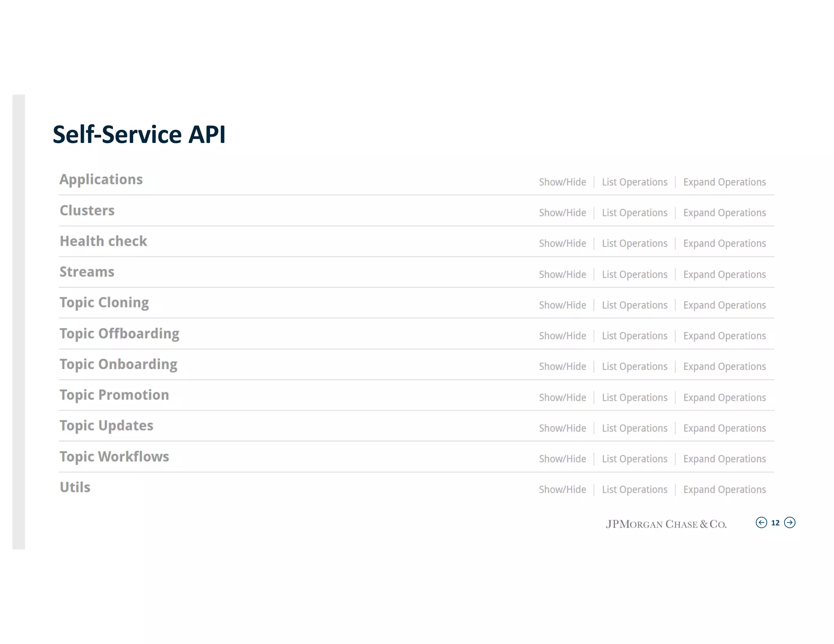Toggle Show/Hide for Health check
The image size is (834, 644).
(562, 243)
